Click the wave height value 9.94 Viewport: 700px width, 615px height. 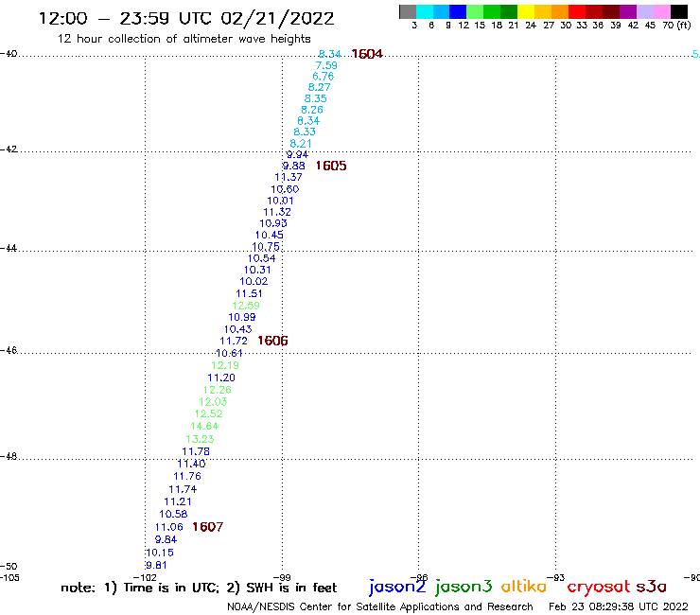pyautogui.click(x=297, y=154)
